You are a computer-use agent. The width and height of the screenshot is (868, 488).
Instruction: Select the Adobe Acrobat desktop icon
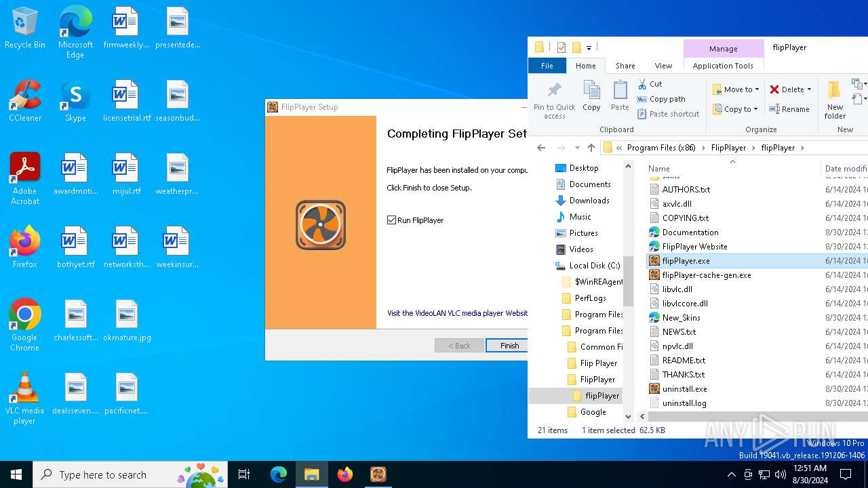tap(25, 179)
